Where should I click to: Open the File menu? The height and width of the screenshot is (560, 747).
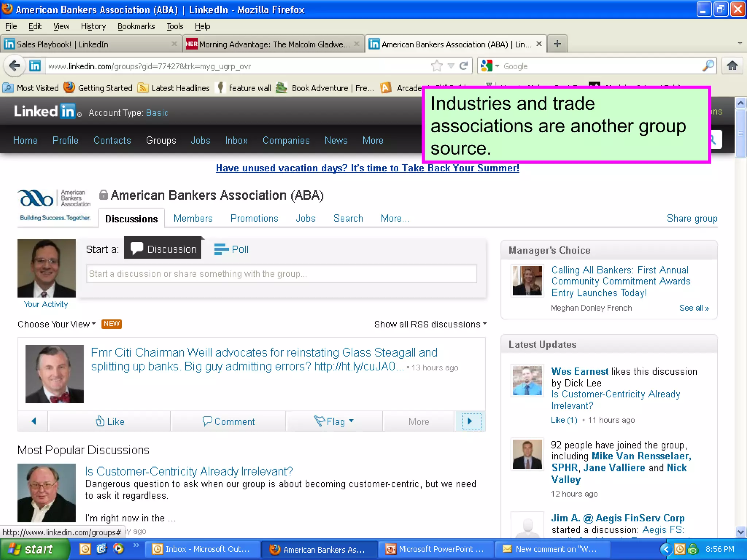click(x=11, y=26)
